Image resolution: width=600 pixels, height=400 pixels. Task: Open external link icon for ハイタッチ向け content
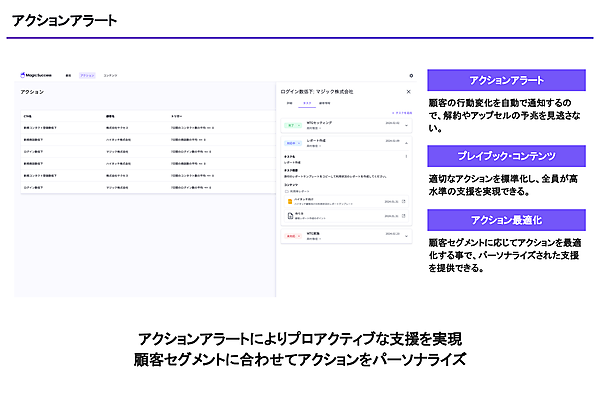(x=404, y=201)
